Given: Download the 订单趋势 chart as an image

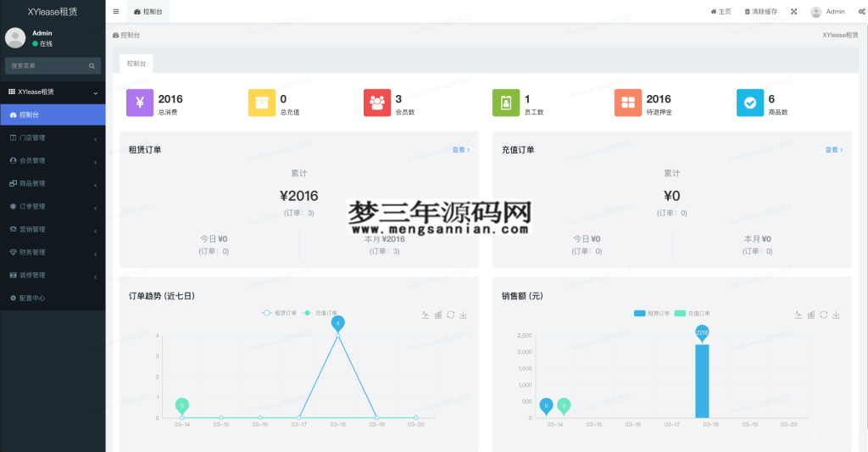Looking at the screenshot, I should (x=464, y=315).
